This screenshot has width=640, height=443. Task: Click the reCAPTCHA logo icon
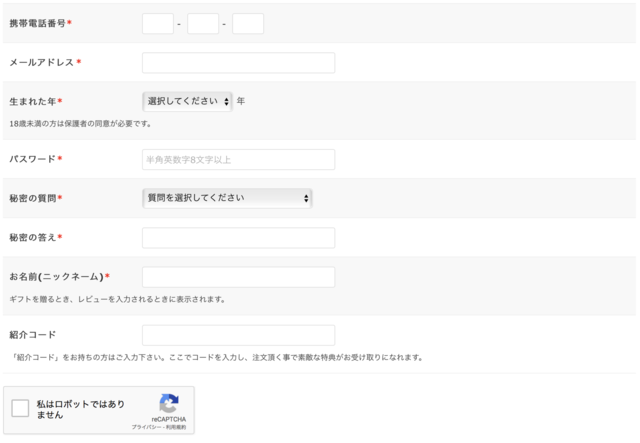tap(169, 403)
